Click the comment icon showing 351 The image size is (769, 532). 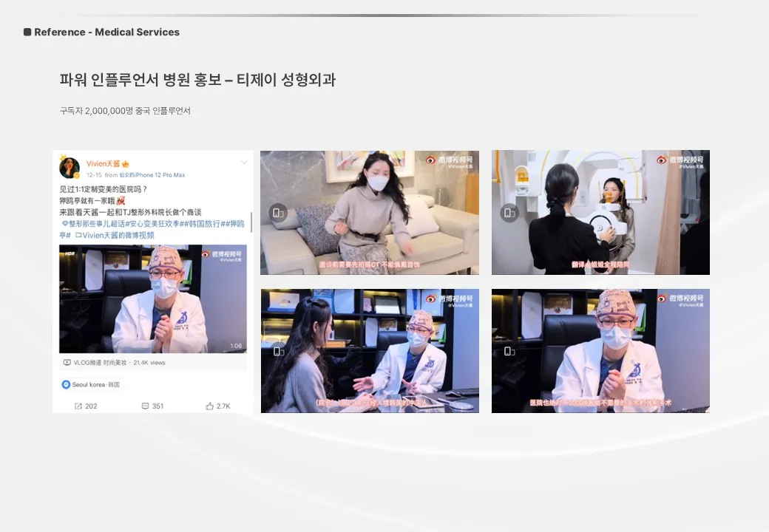click(145, 406)
